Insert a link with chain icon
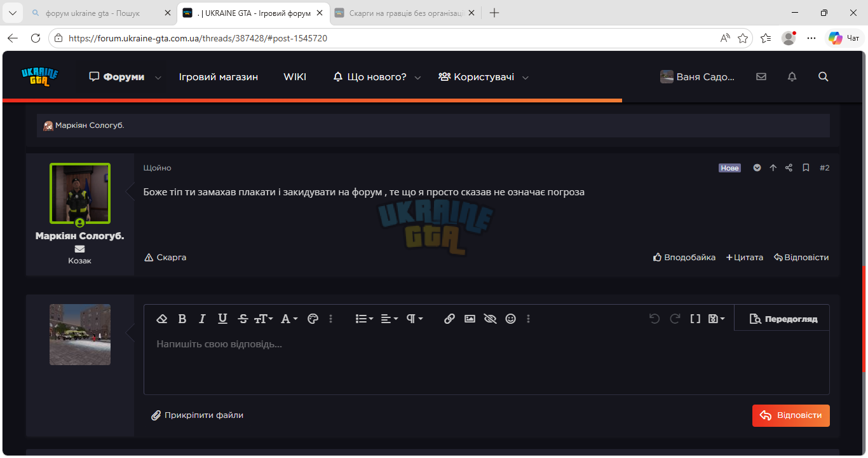 (449, 319)
